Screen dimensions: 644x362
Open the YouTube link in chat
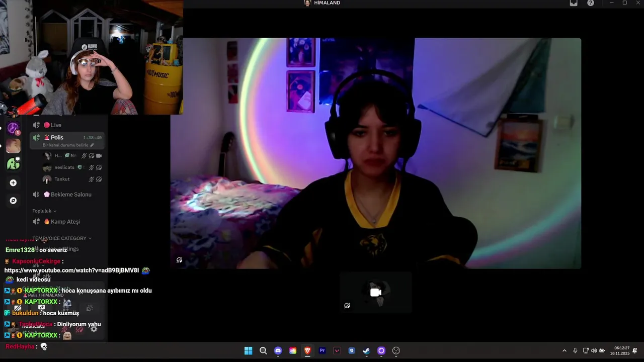pyautogui.click(x=71, y=270)
